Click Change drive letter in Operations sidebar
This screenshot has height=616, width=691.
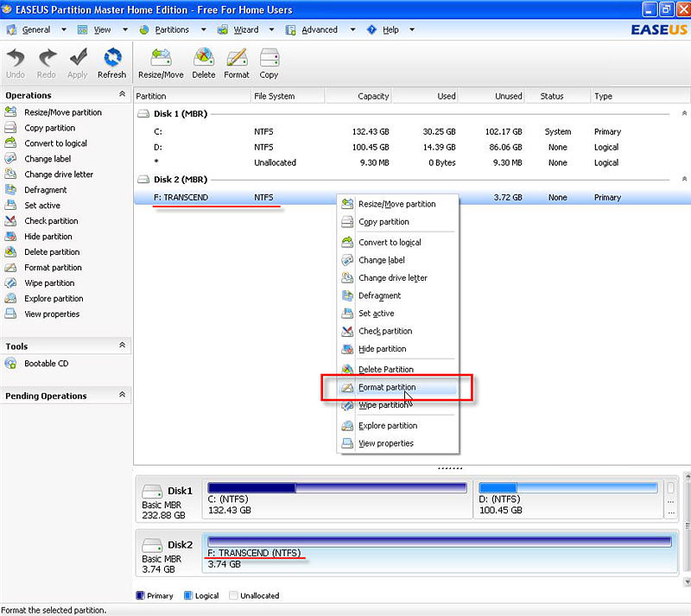coord(56,174)
